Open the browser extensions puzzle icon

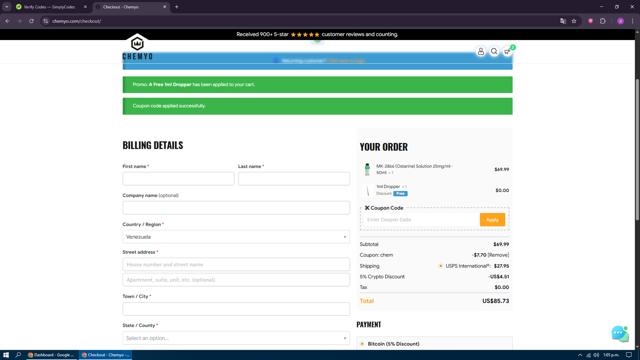pos(603,21)
